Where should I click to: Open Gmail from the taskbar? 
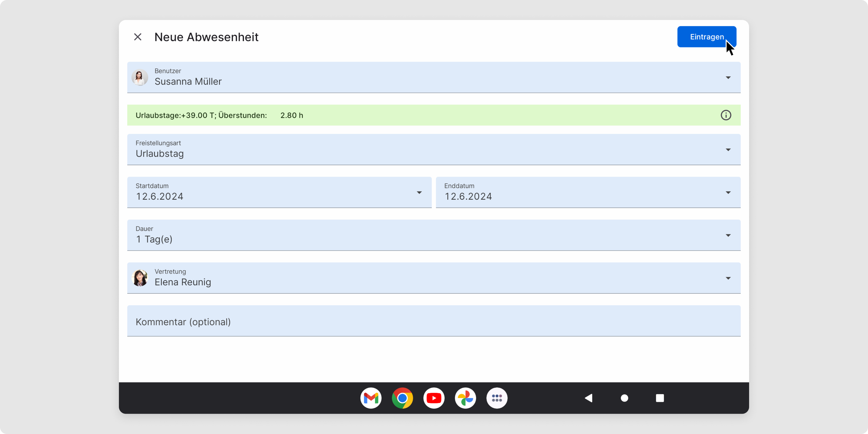[x=371, y=398]
